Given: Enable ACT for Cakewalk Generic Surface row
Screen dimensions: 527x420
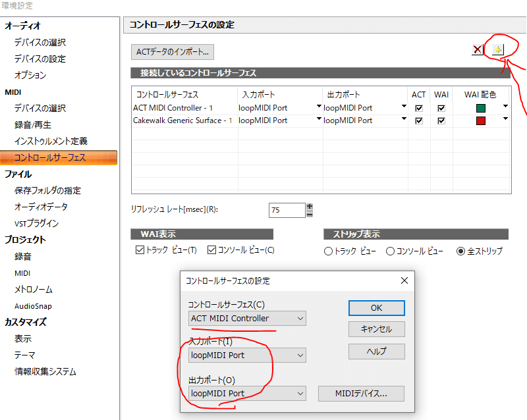Looking at the screenshot, I should point(420,120).
